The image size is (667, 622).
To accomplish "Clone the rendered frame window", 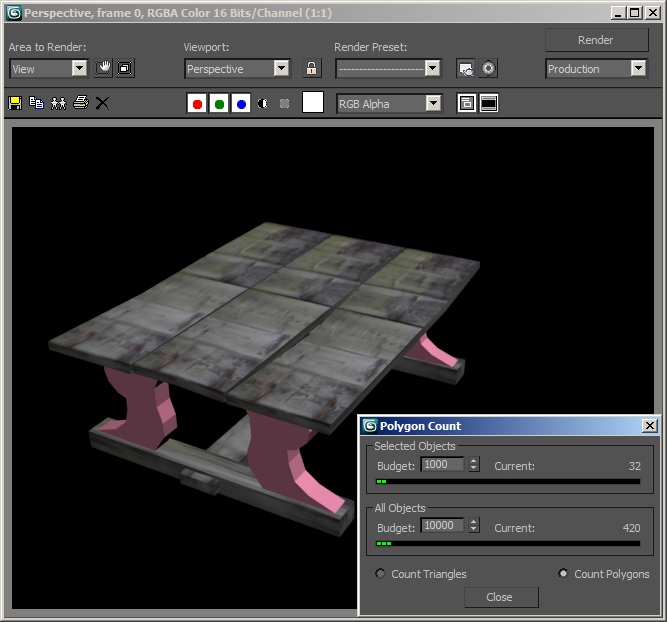I will pyautogui.click(x=59, y=103).
